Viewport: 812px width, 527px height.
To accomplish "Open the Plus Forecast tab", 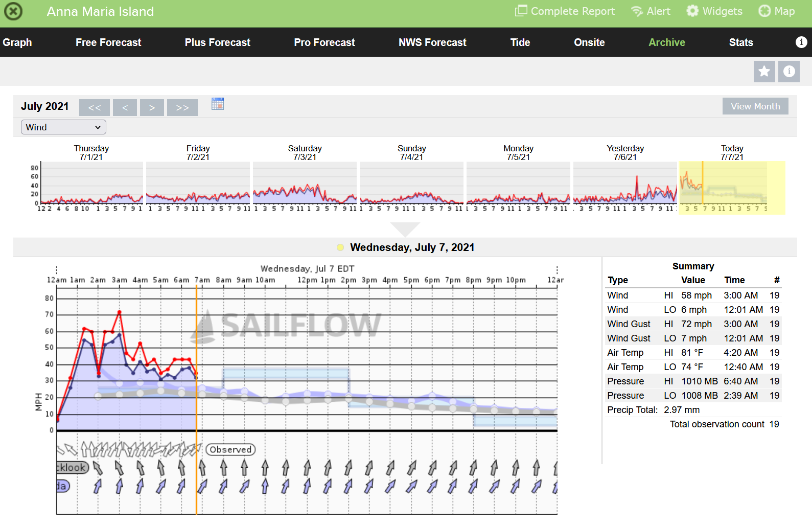I will [218, 42].
